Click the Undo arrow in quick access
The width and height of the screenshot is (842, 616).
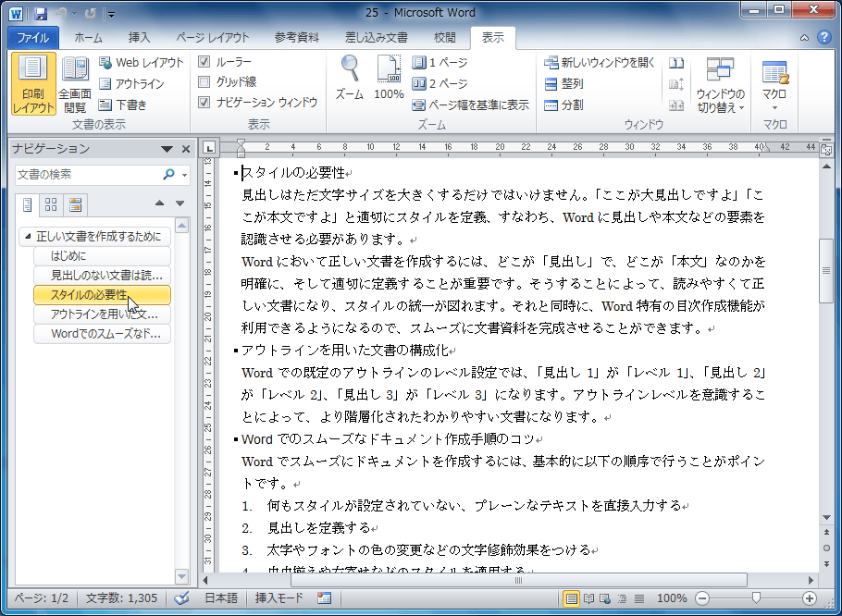[x=60, y=14]
